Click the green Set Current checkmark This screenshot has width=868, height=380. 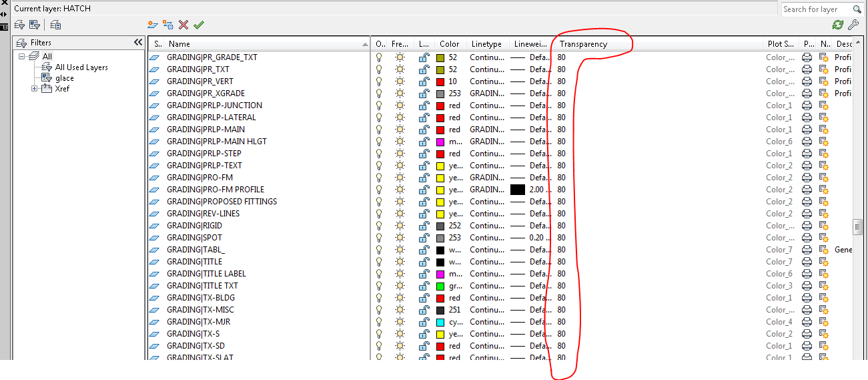point(199,25)
